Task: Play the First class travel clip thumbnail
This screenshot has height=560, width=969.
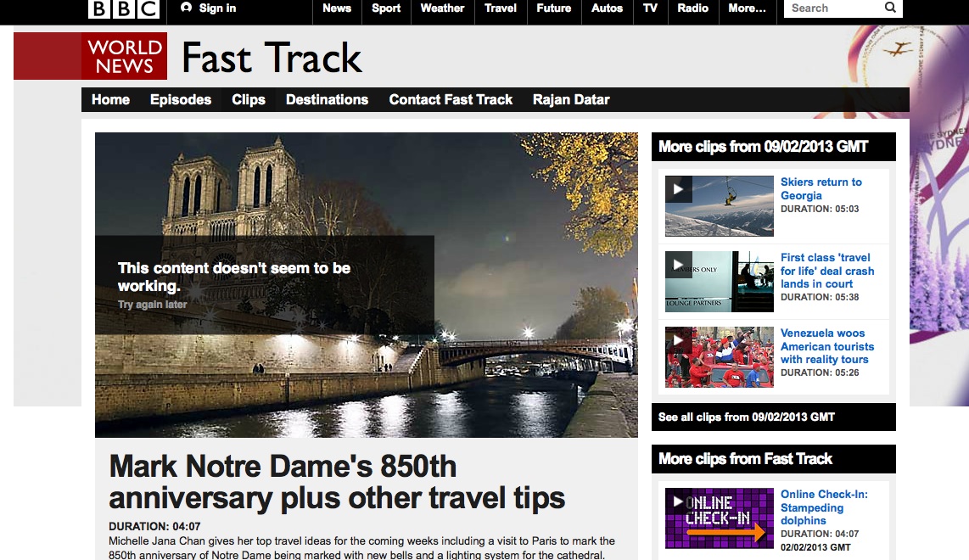Action: pyautogui.click(x=719, y=282)
